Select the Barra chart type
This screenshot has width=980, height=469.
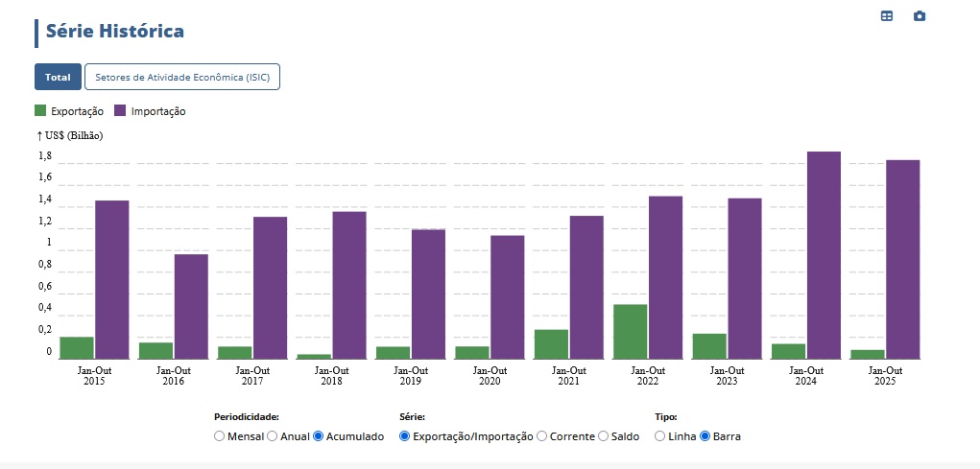(x=705, y=436)
